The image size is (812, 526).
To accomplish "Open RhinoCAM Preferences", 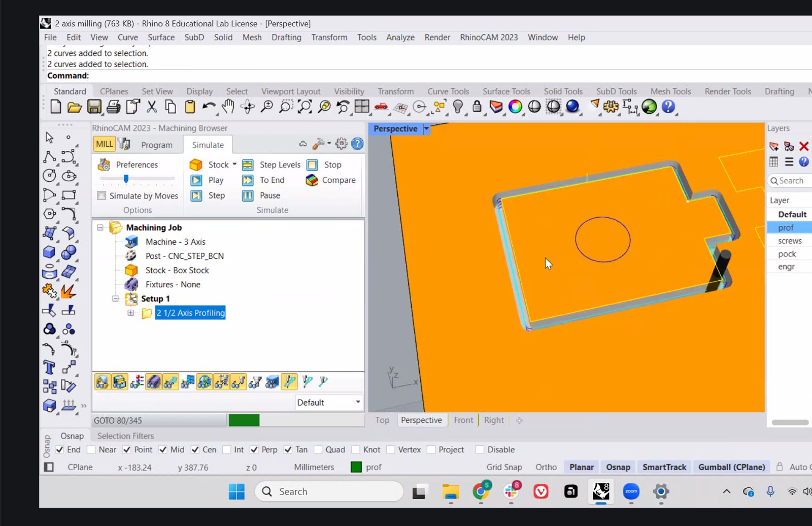I will coord(128,165).
